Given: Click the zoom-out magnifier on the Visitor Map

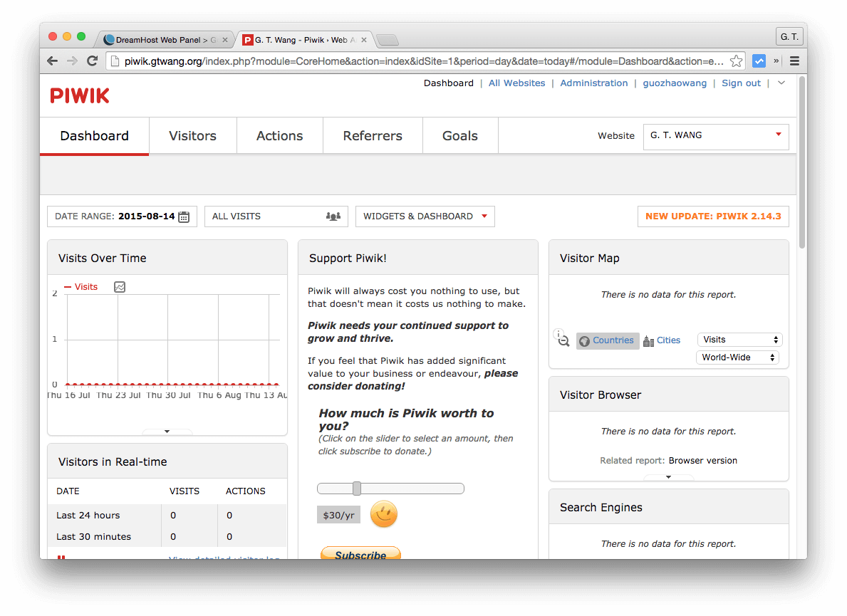Looking at the screenshot, I should 562,340.
